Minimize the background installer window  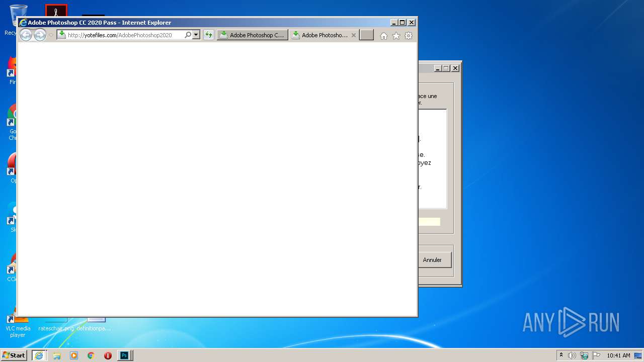click(x=438, y=68)
